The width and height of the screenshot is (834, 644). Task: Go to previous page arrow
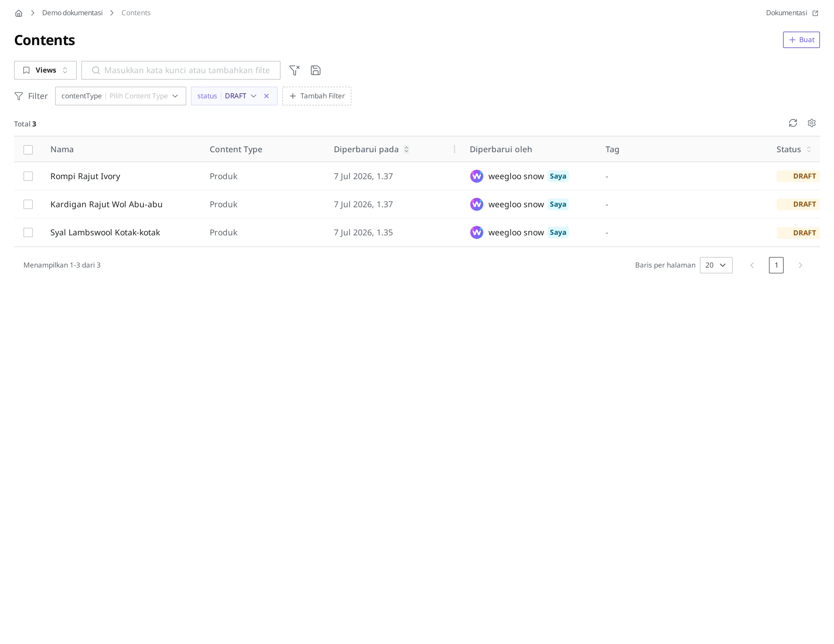pyautogui.click(x=752, y=265)
